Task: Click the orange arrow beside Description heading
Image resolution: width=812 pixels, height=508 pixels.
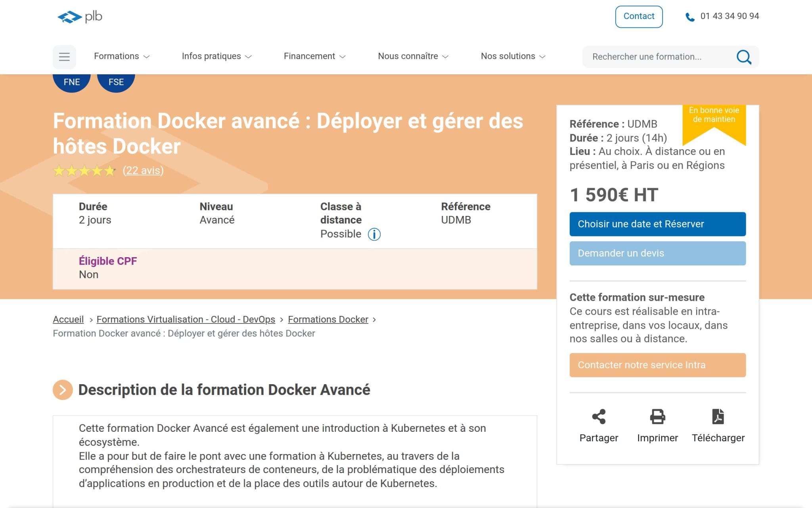Action: tap(63, 390)
